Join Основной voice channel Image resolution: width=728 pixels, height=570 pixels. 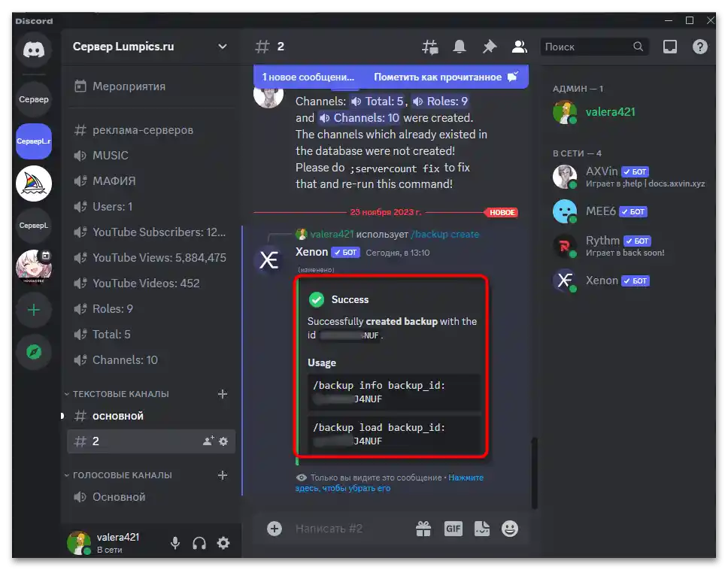coord(151,496)
